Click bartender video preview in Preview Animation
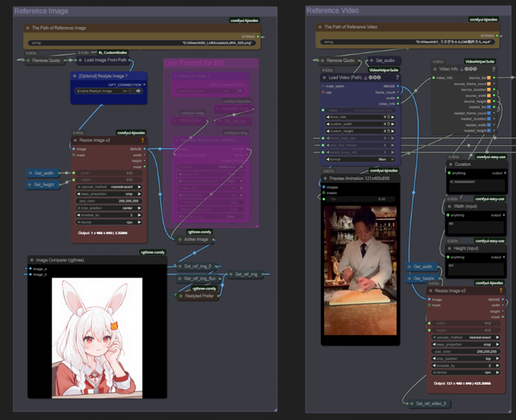The image size is (516, 420). (x=361, y=270)
